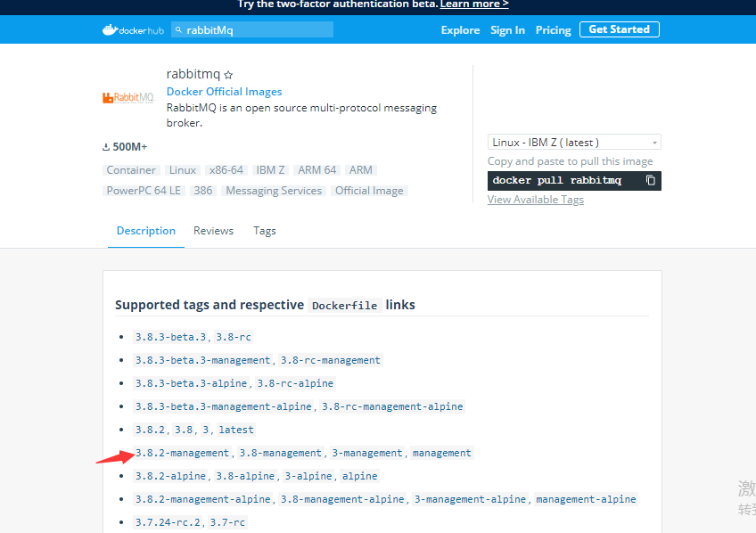Click the rabbitmq repository title
The height and width of the screenshot is (533, 756).
click(x=193, y=74)
